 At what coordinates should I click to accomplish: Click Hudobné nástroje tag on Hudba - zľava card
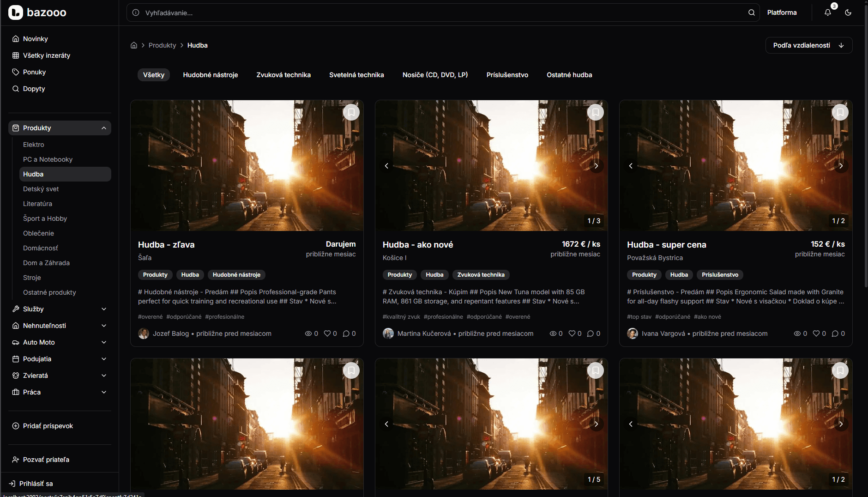236,275
